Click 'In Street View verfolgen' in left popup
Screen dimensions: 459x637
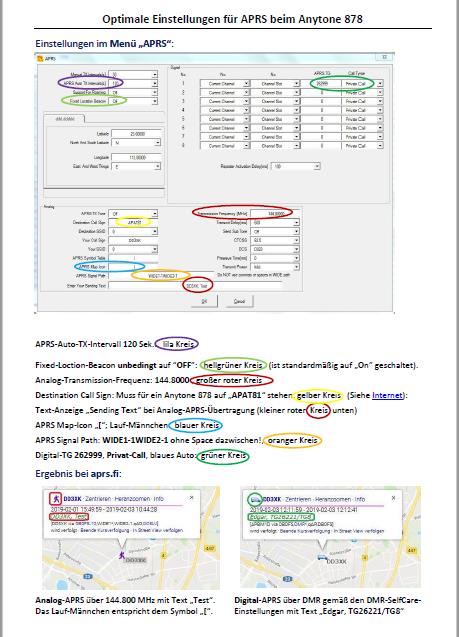160,530
